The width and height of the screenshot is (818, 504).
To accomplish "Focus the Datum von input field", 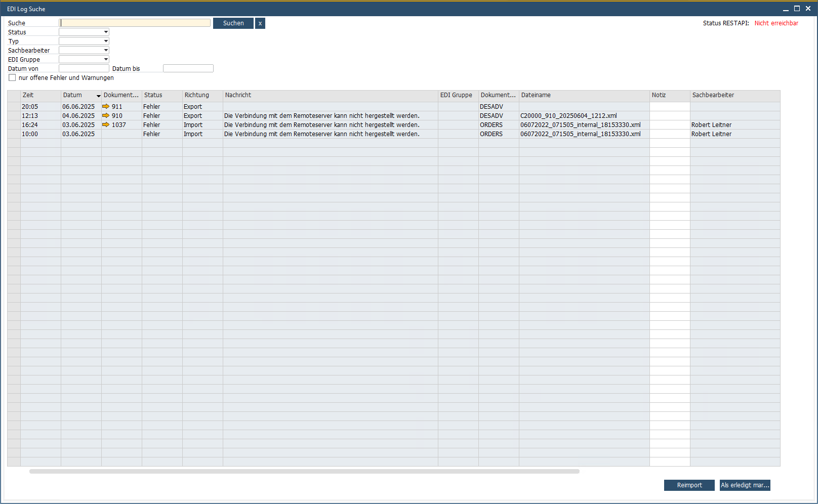I will click(x=84, y=69).
